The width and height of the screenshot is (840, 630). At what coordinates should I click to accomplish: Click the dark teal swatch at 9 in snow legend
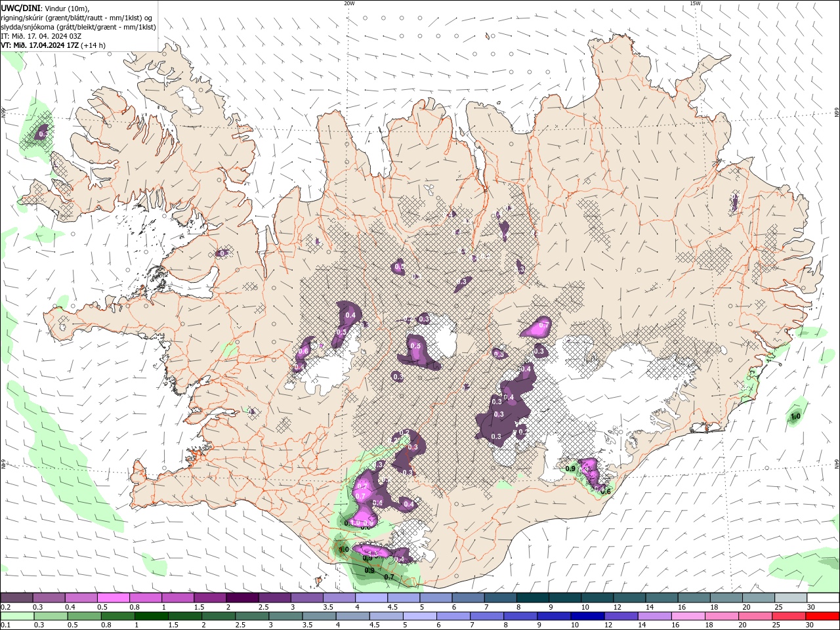click(x=564, y=597)
